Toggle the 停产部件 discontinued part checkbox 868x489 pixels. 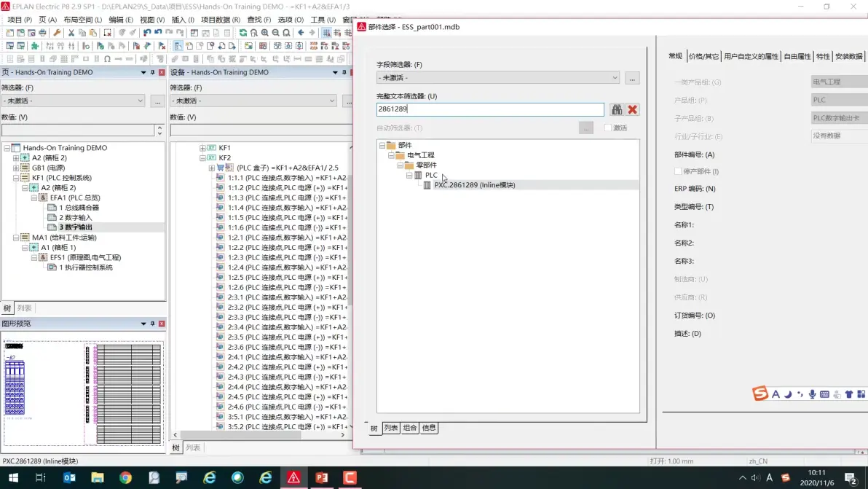678,172
